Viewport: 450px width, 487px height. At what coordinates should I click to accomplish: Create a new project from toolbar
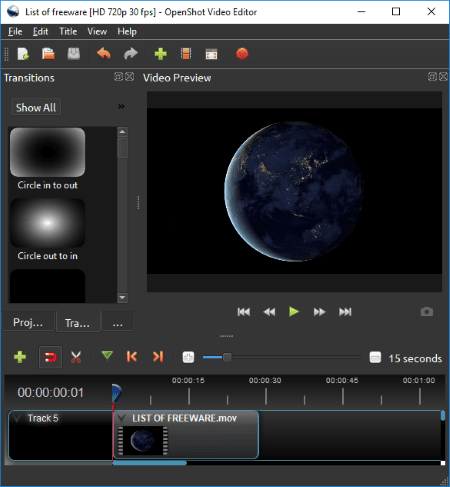23,54
